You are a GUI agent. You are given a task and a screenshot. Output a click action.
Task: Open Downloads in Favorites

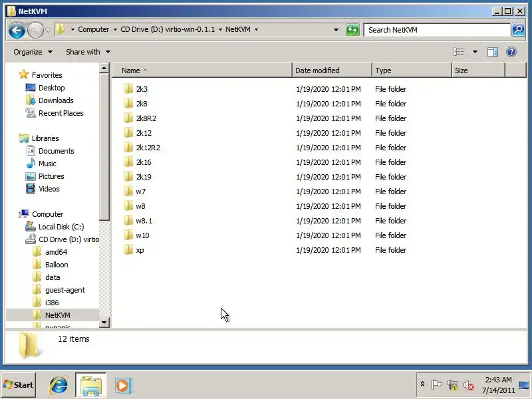pyautogui.click(x=56, y=100)
